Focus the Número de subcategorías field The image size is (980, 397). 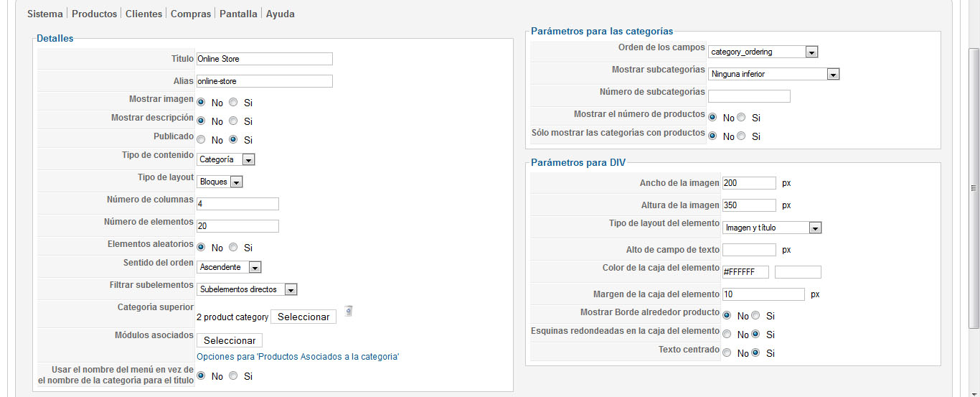749,96
